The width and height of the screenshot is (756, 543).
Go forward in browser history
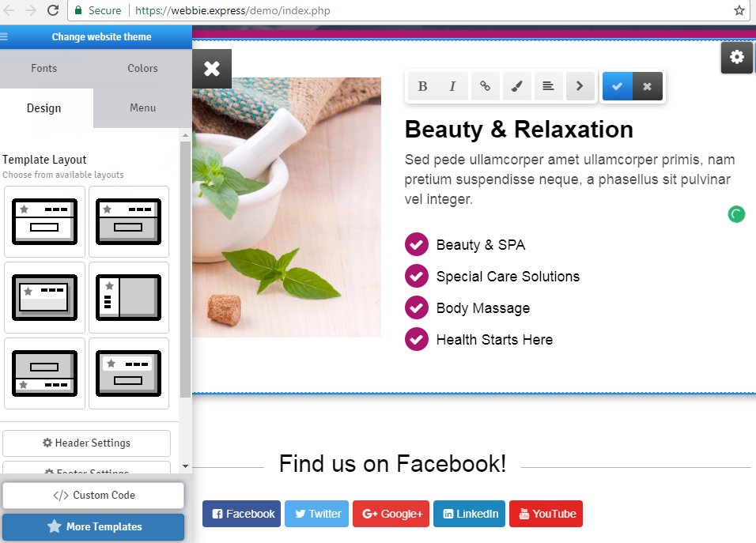point(30,10)
